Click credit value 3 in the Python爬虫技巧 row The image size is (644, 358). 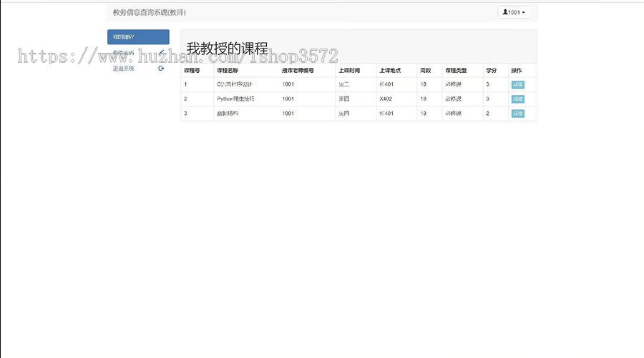point(487,99)
